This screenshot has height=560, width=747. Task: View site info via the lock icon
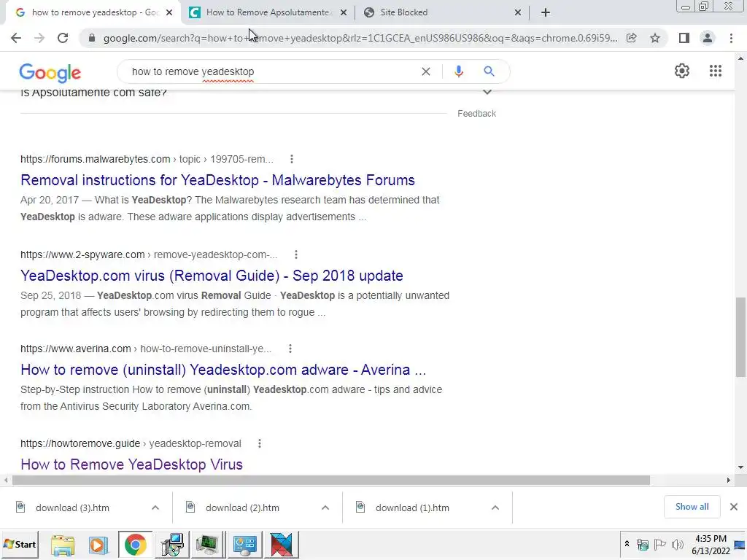[92, 38]
